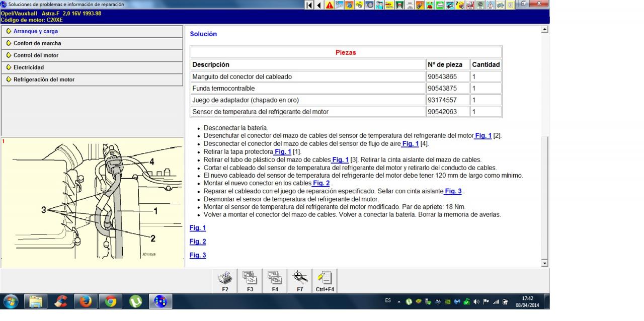644x321 pixels.
Task: Click the red warning triangle toolbar icon
Action: pyautogui.click(x=329, y=5)
